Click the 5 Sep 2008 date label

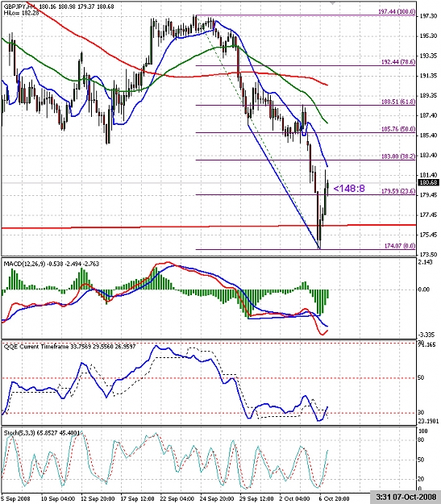tap(15, 499)
